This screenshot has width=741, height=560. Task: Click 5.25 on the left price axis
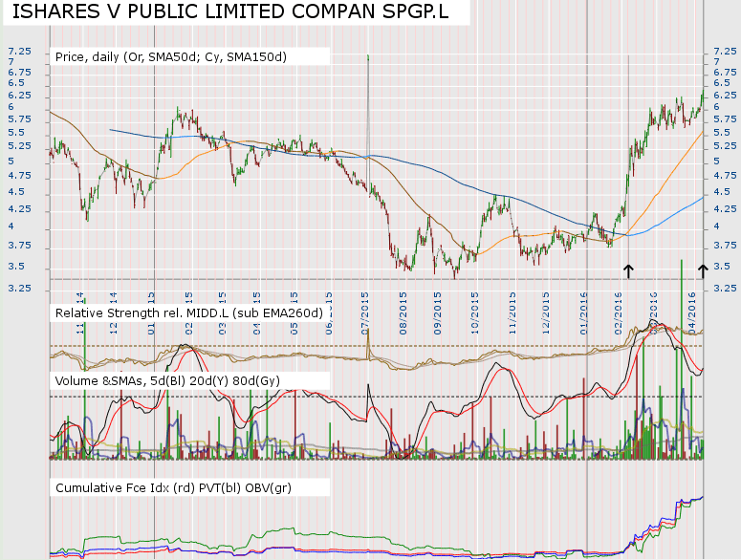click(19, 146)
